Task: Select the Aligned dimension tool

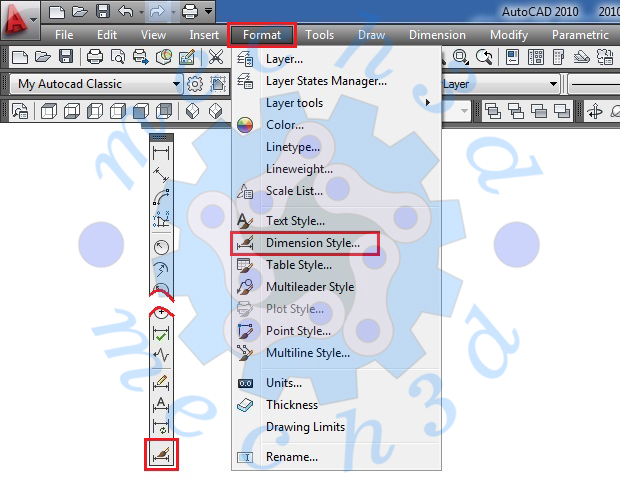Action: (x=161, y=175)
